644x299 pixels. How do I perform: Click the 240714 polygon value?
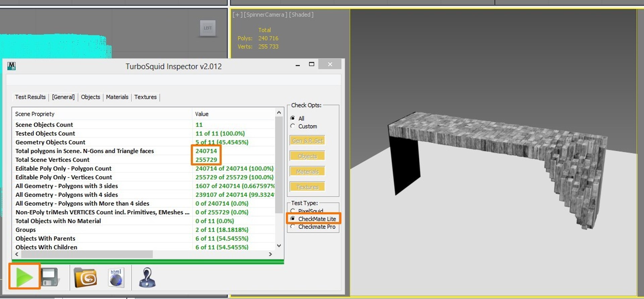click(x=206, y=151)
